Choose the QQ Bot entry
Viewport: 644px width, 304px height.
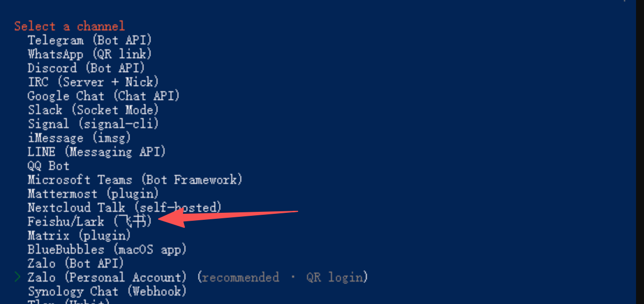pyautogui.click(x=48, y=165)
